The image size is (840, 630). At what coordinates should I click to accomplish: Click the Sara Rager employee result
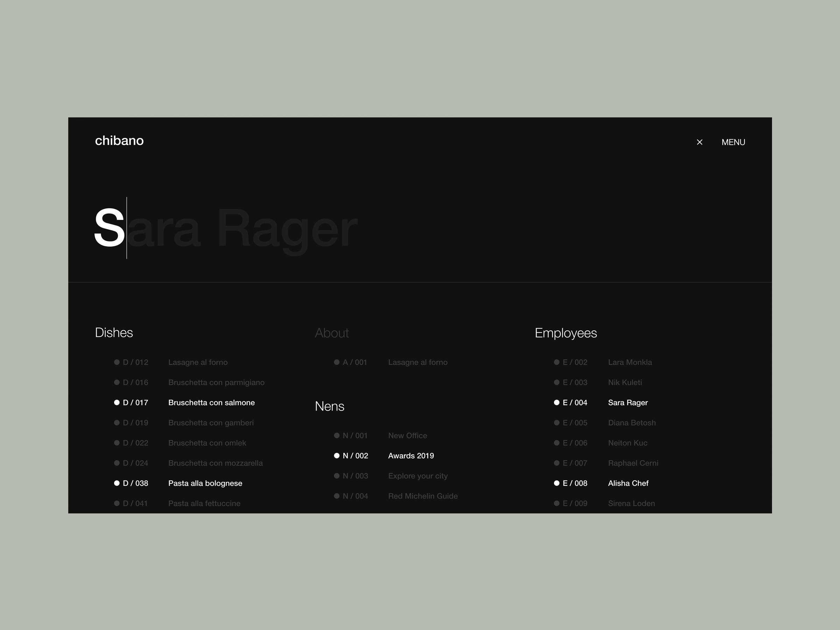point(628,402)
